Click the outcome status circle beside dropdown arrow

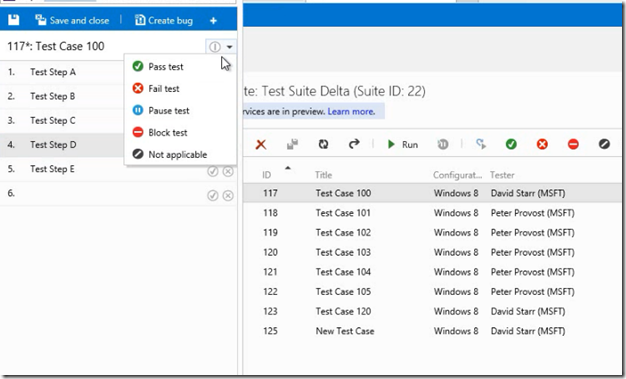coord(215,47)
